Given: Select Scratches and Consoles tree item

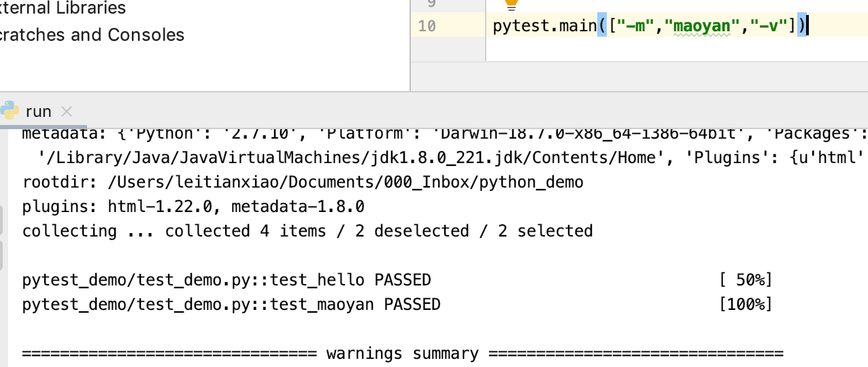Looking at the screenshot, I should pyautogui.click(x=92, y=35).
